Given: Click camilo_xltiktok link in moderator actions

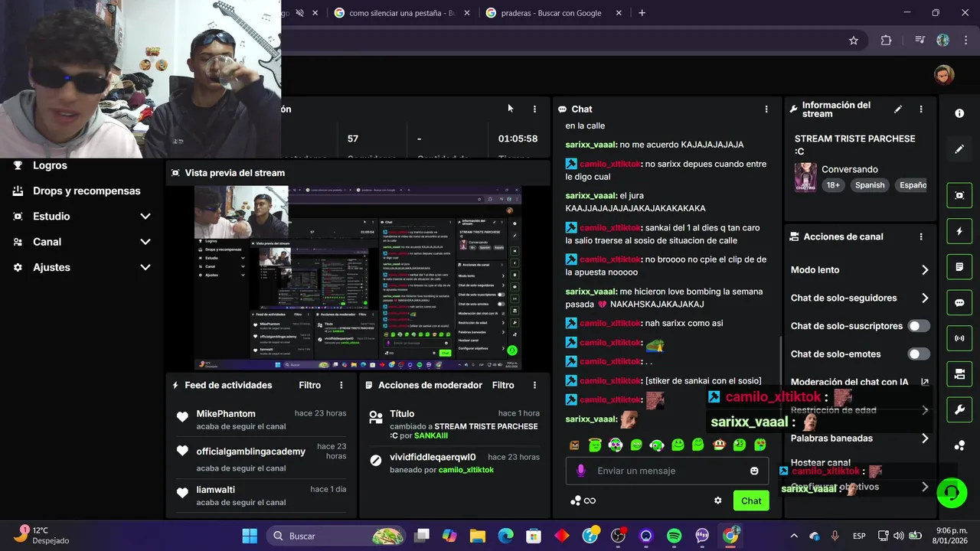Looking at the screenshot, I should click(x=466, y=470).
